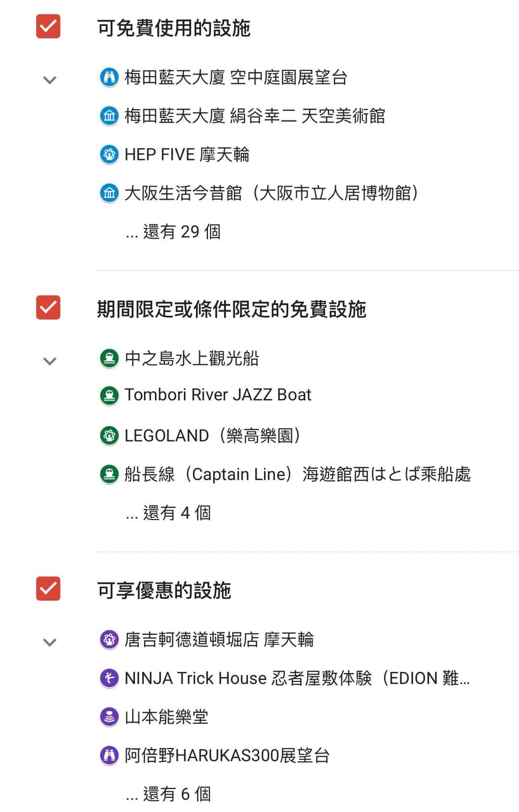Uncheck the 可享優惠的設施 checkbox
519x812 pixels.
48,589
